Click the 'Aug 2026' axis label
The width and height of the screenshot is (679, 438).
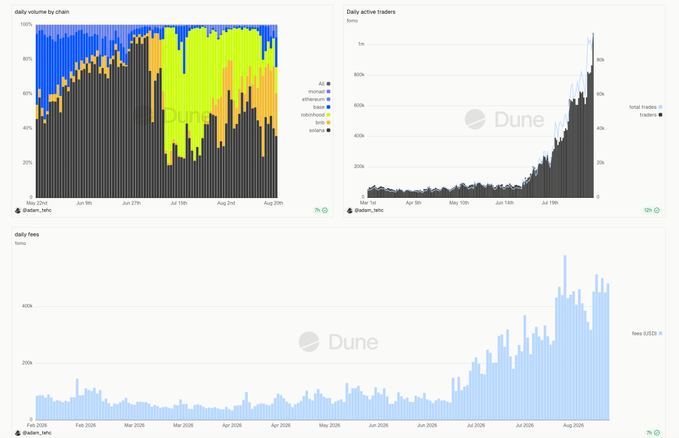pos(573,425)
